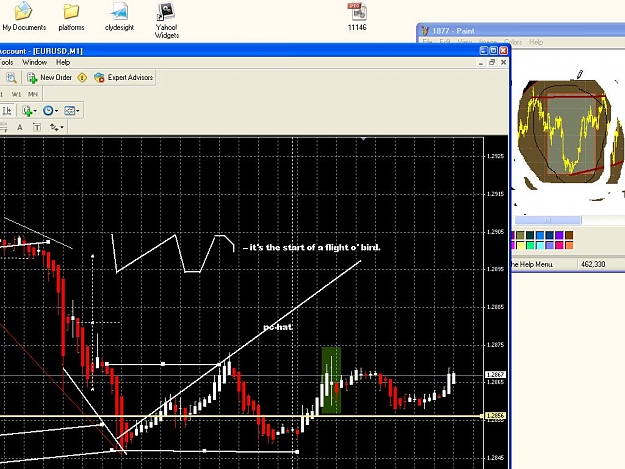Select the Text Label tool (T icon)
The width and height of the screenshot is (625, 469).
coord(37,128)
